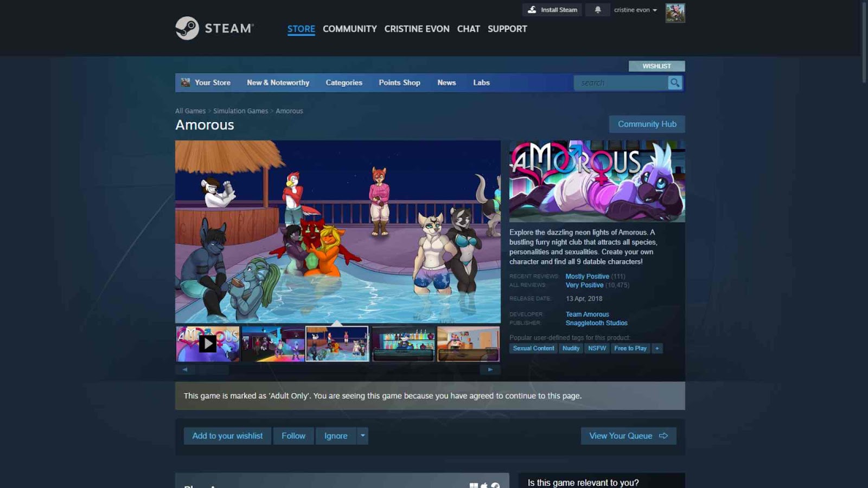Click the Simulation Games breadcrumb
Image resolution: width=868 pixels, height=488 pixels.
coord(241,111)
